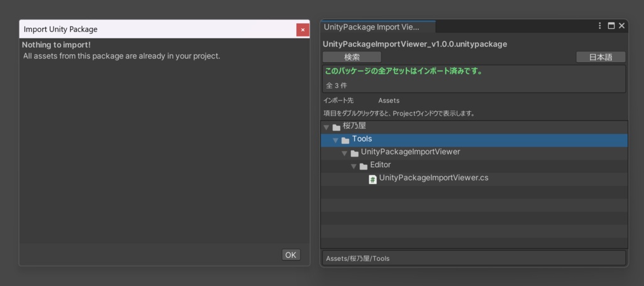This screenshot has height=286, width=644.
Task: Click the 'All assets from this package' message
Action: [121, 56]
